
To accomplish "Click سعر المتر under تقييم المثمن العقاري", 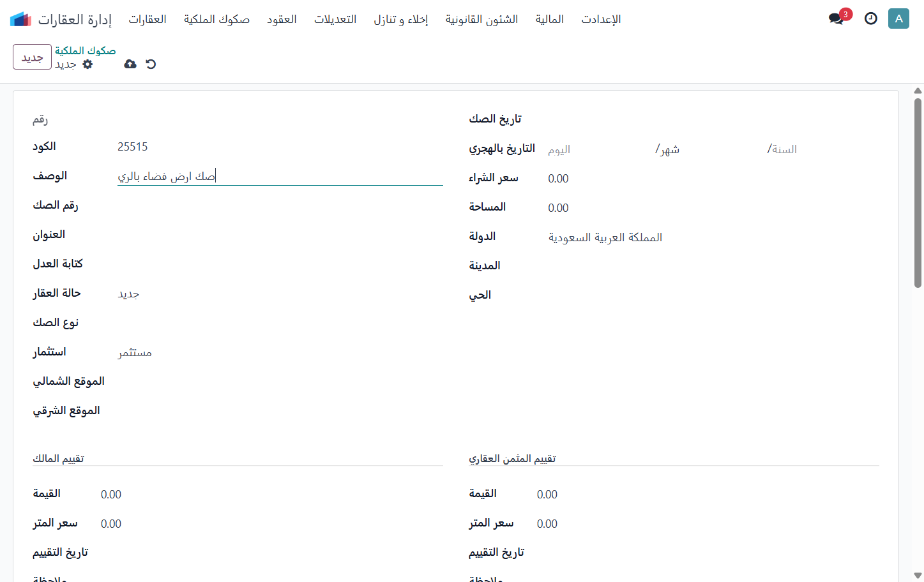I will click(x=708, y=524).
